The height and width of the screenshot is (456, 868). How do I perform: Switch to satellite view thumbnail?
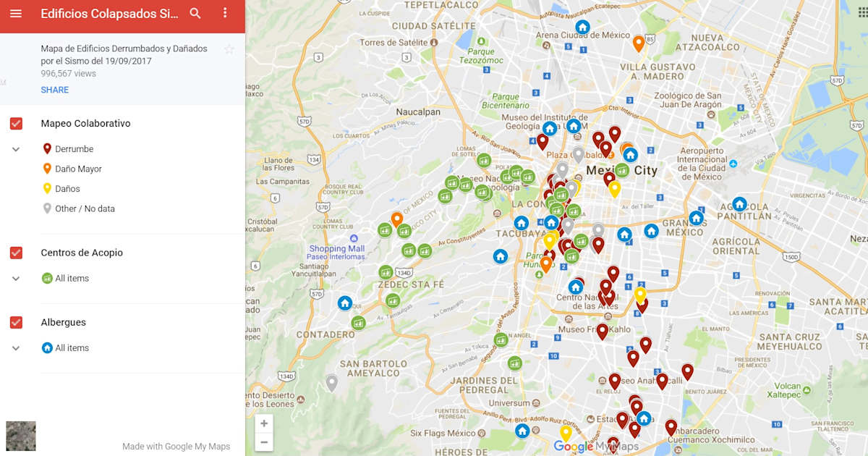point(21,436)
